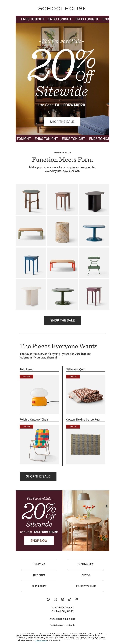Open the Stillwater Quilt title link
Viewport: 125px width, 644px height.
coord(76,369)
